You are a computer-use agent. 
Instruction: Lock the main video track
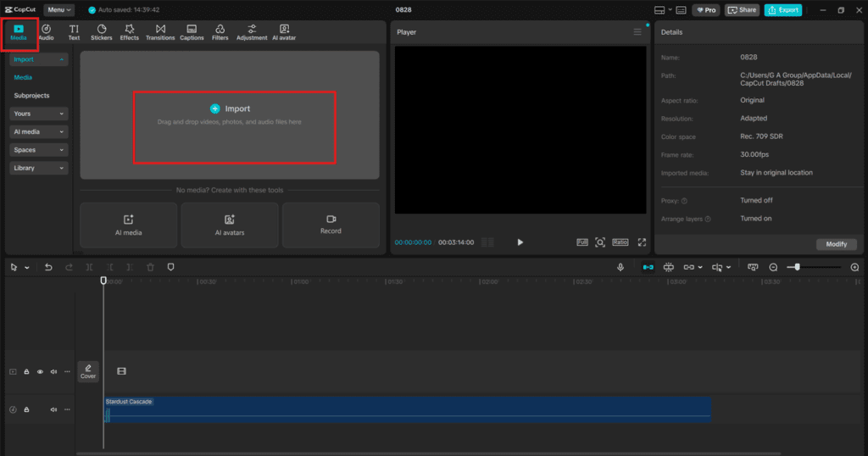pyautogui.click(x=26, y=371)
